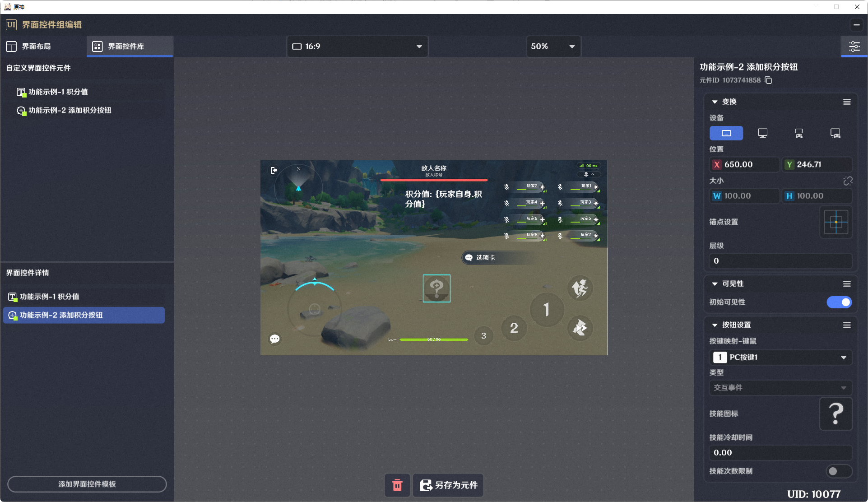Enable the 技能次数限制 switch

839,471
